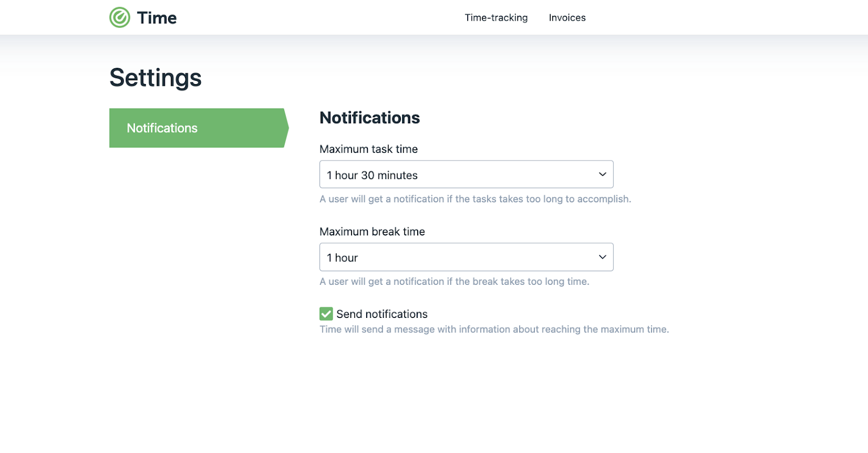Select the Notifications sidebar tab
This screenshot has width=868, height=453.
[199, 128]
